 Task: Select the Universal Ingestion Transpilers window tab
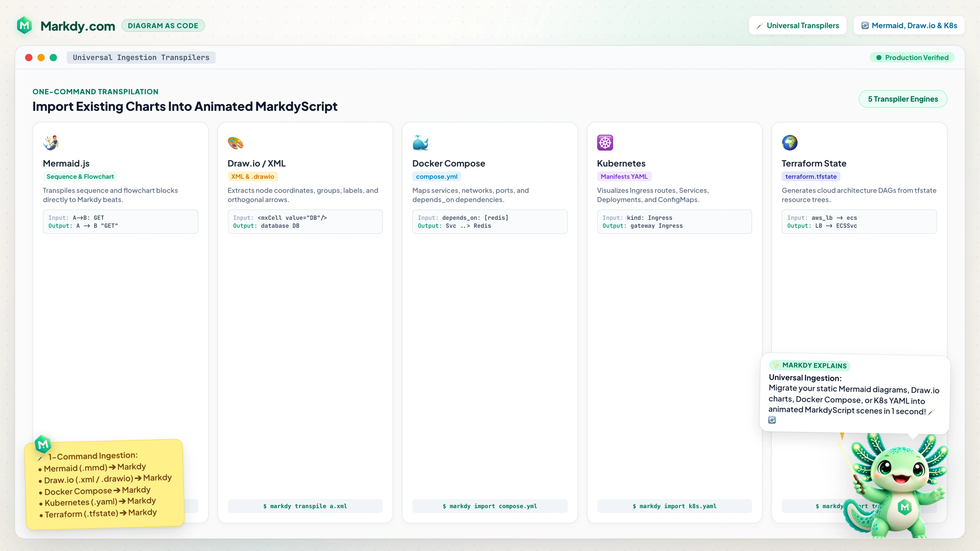tap(141, 58)
